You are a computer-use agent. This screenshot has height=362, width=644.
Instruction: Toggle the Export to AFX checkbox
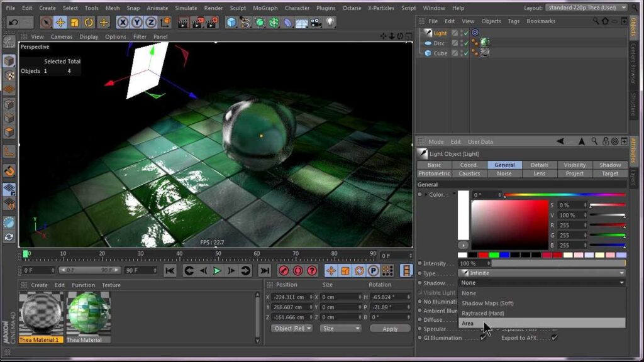554,338
